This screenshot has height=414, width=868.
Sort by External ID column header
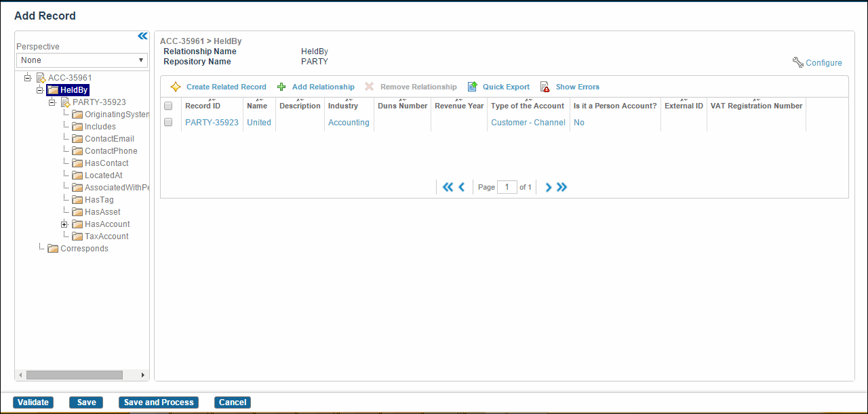click(684, 106)
